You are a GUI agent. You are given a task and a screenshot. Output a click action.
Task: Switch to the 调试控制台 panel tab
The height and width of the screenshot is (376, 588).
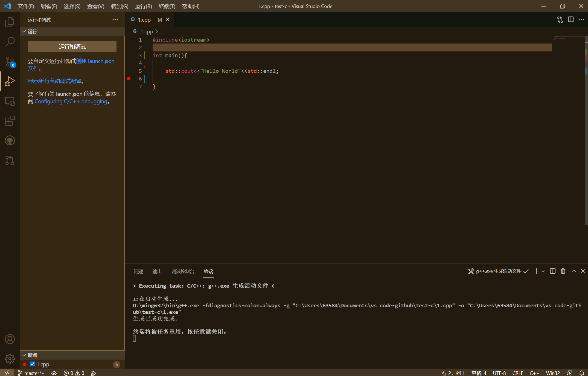click(x=183, y=271)
